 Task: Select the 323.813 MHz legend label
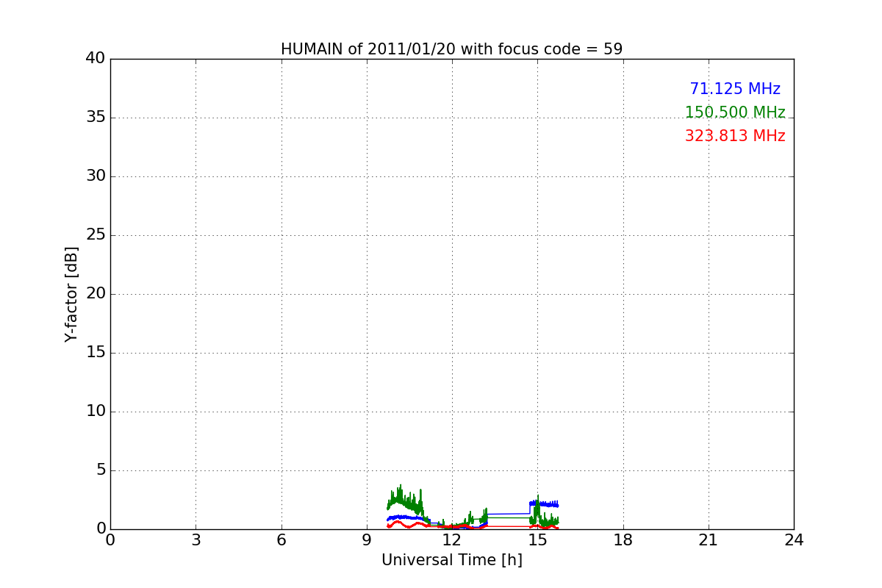coord(735,136)
